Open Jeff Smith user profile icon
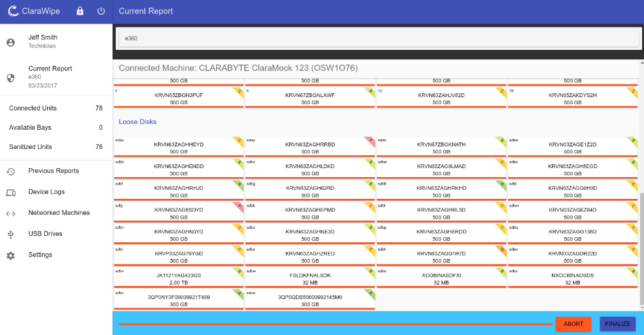The image size is (644, 335). tap(11, 42)
